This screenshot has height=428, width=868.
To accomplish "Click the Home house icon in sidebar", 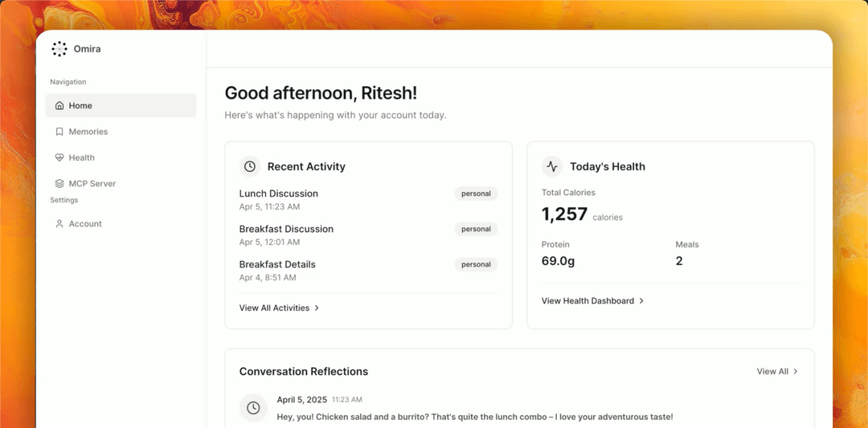I will 59,106.
